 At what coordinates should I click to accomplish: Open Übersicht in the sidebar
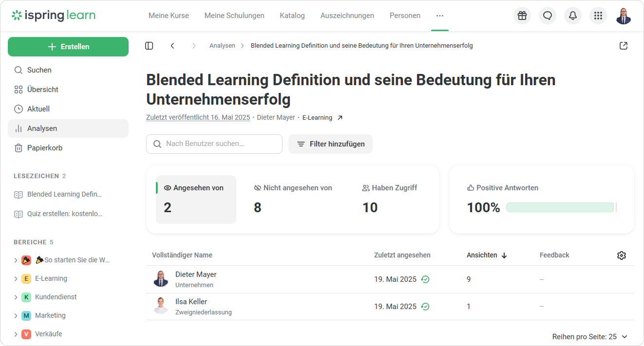pos(68,90)
